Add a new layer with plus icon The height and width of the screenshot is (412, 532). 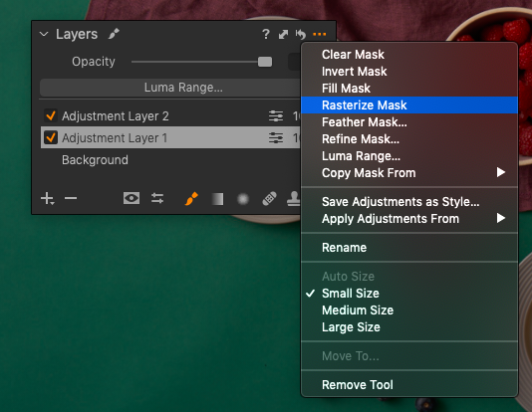tap(47, 199)
